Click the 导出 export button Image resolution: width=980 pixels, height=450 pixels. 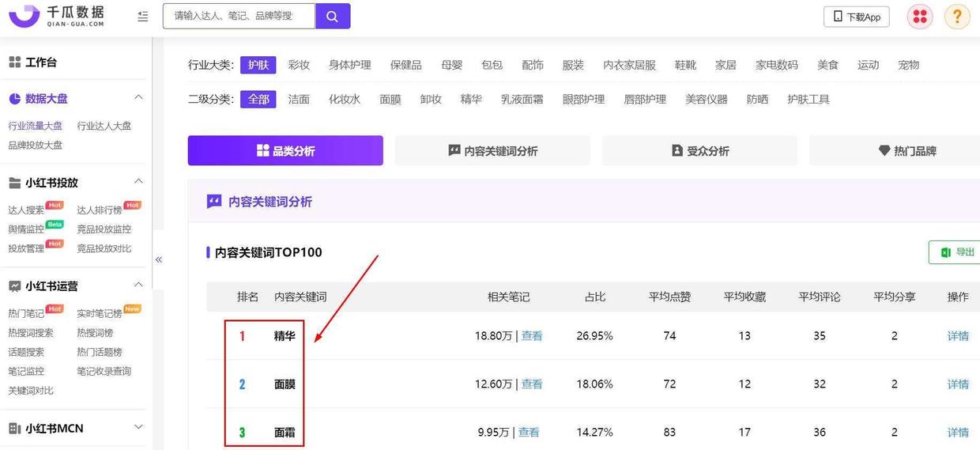[x=955, y=252]
